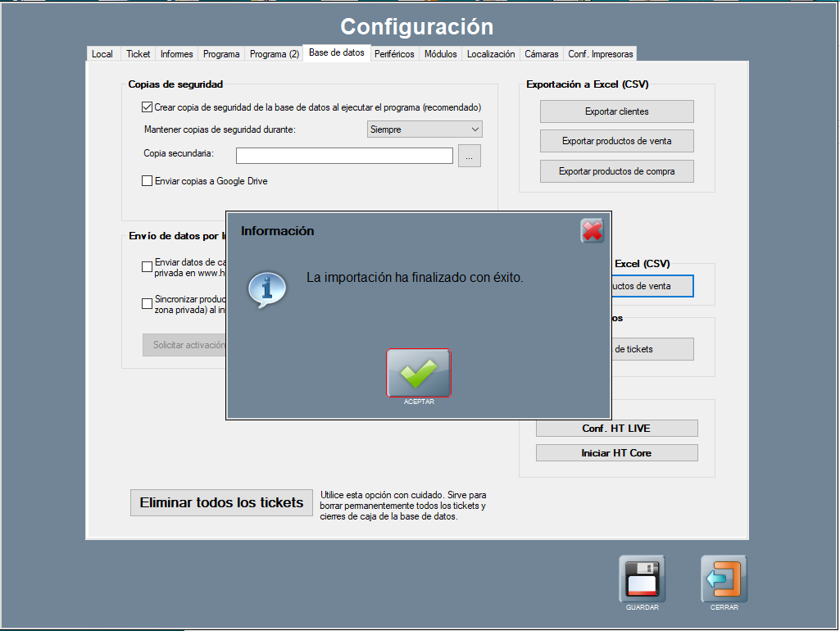The image size is (840, 631).
Task: Open the Conf. Impresoras tab
Action: click(x=601, y=54)
